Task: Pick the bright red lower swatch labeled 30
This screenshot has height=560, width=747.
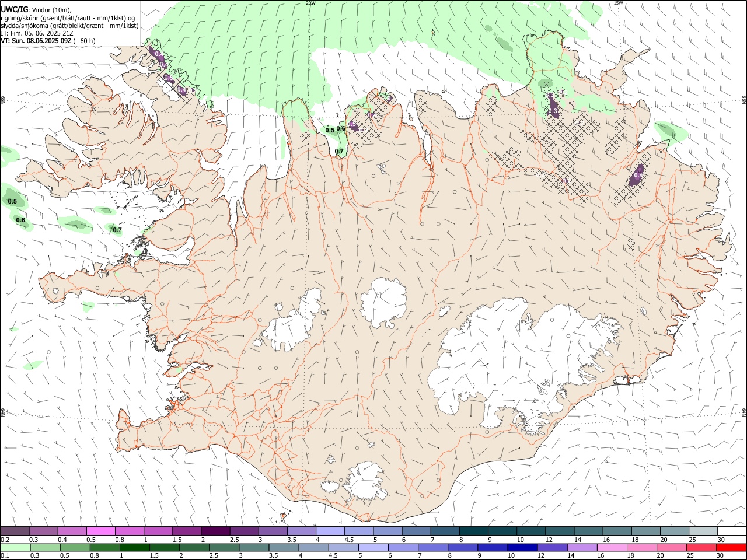Action: coord(731,547)
